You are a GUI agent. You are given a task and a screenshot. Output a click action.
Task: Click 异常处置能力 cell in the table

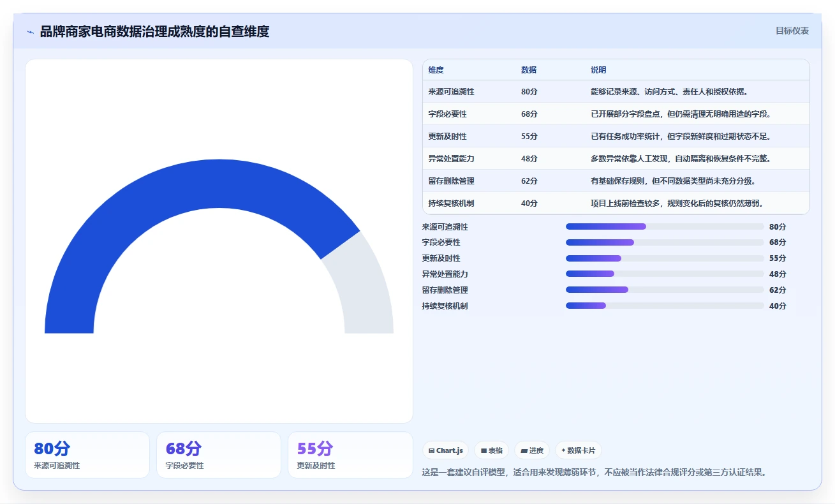(x=452, y=159)
